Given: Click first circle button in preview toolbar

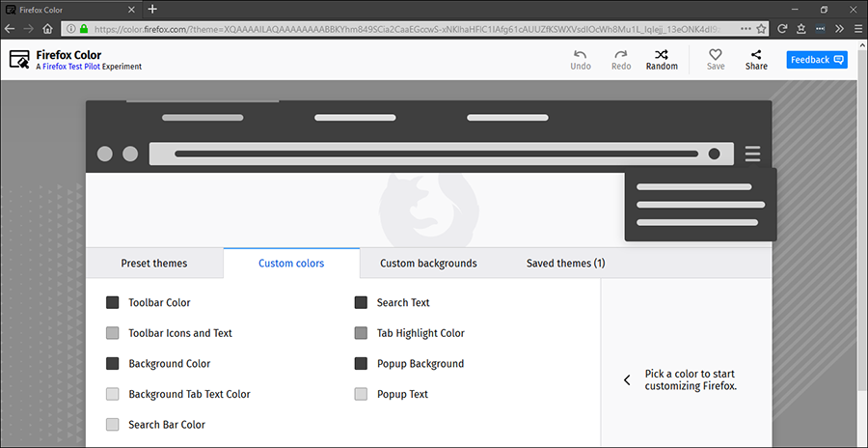Looking at the screenshot, I should tap(104, 154).
